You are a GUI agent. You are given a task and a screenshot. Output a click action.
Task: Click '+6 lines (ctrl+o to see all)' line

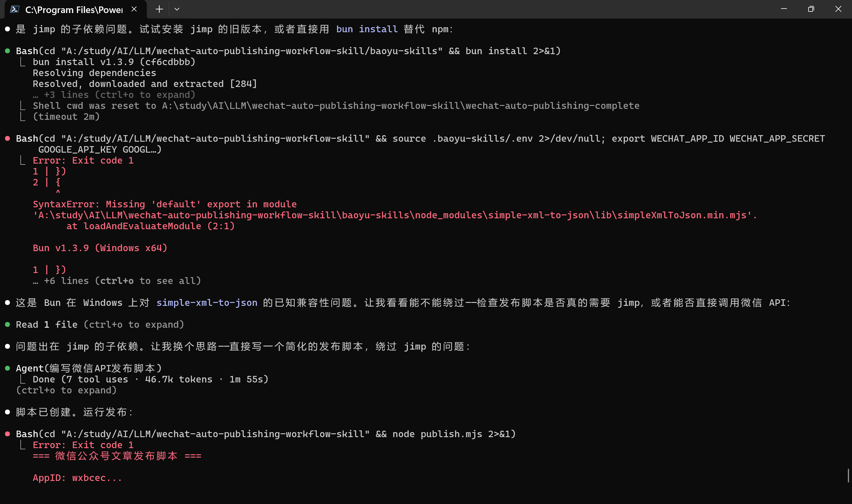pyautogui.click(x=117, y=281)
